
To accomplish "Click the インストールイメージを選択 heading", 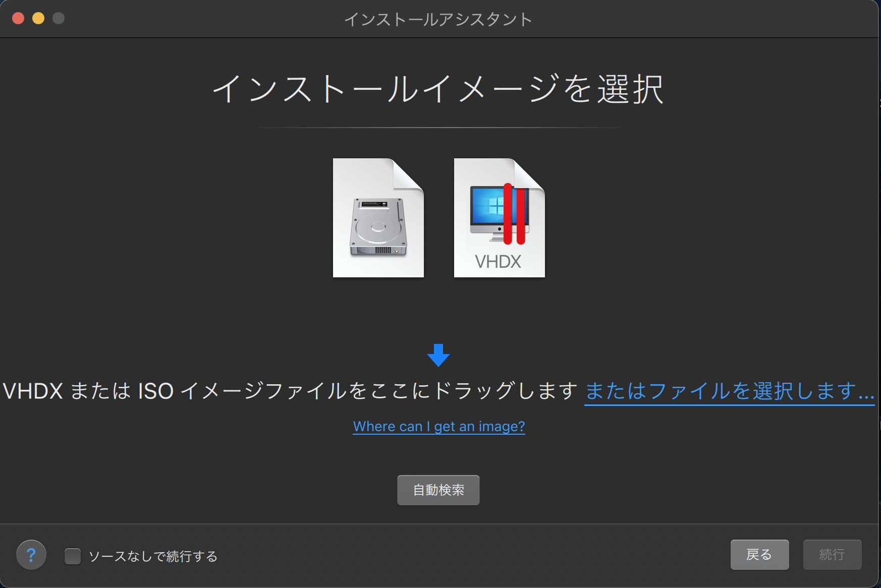I will pos(438,89).
